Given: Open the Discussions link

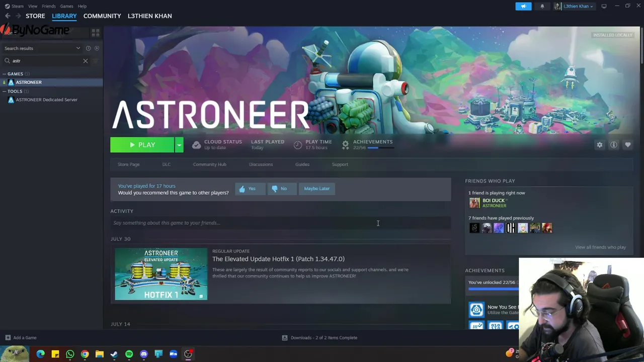Looking at the screenshot, I should point(261,164).
